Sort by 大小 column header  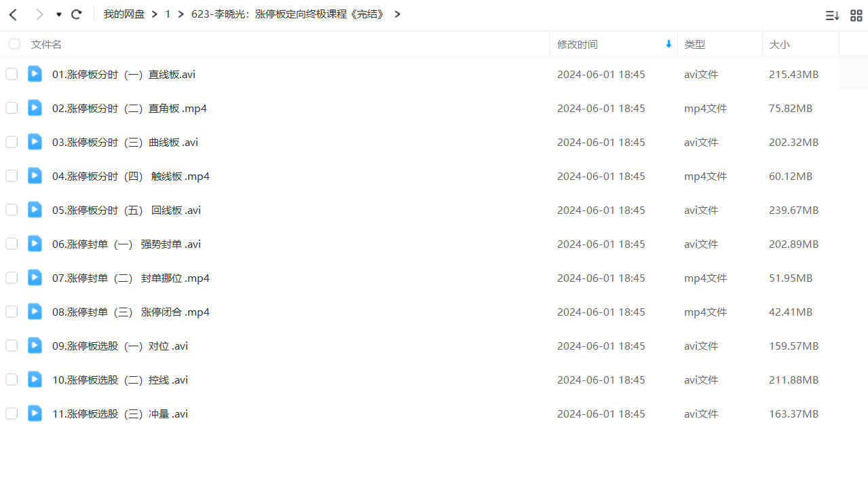779,44
